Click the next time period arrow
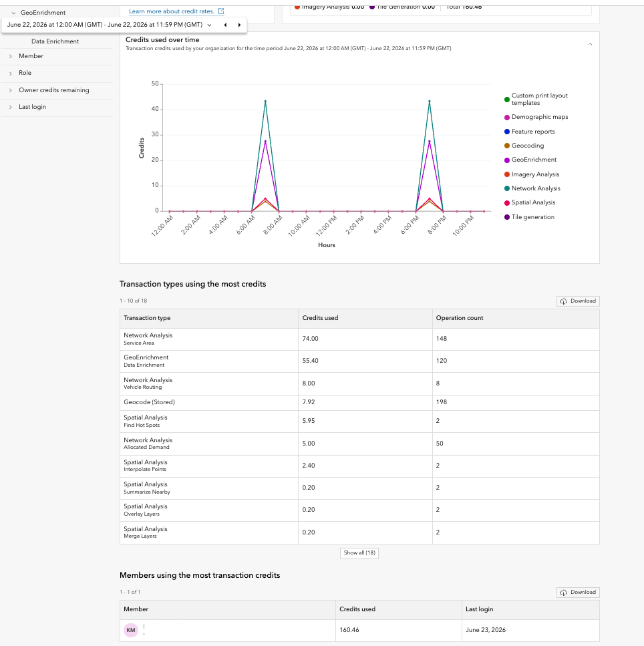This screenshot has width=644, height=646. (x=239, y=25)
